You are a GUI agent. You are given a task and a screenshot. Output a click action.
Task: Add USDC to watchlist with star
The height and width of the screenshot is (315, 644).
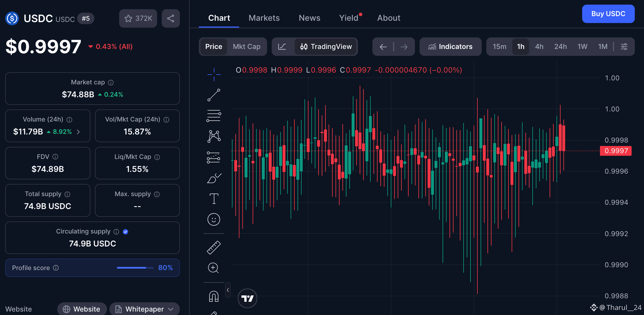pyautogui.click(x=138, y=18)
